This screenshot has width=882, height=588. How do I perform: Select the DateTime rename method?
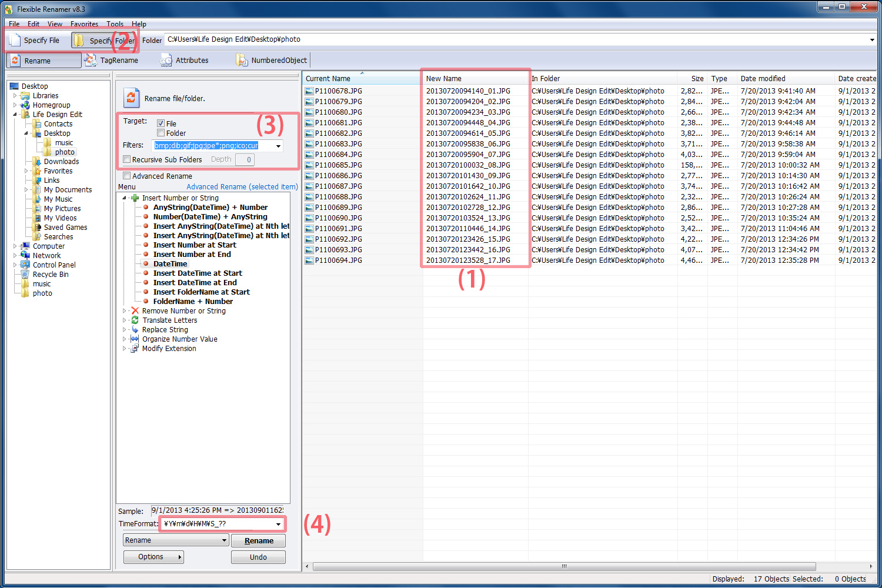coord(170,263)
